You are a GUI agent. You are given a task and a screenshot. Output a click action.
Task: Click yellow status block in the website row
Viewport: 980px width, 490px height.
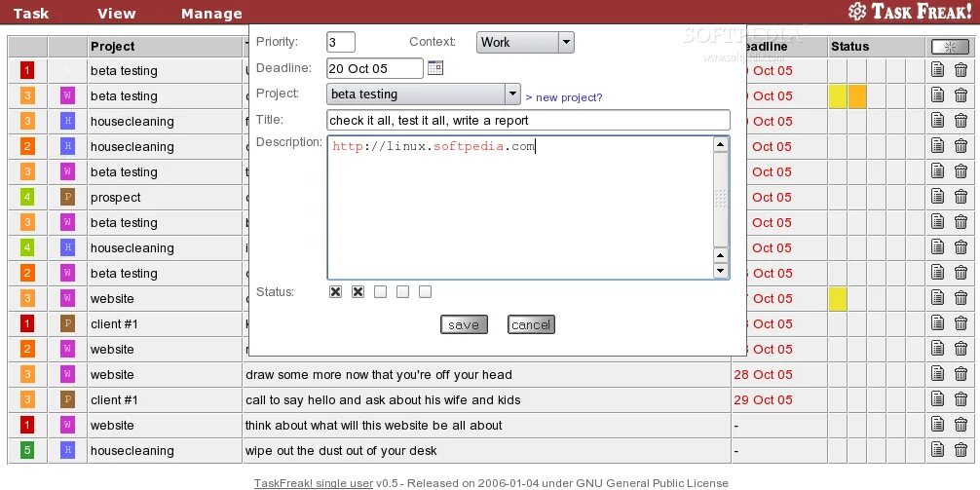(x=838, y=299)
